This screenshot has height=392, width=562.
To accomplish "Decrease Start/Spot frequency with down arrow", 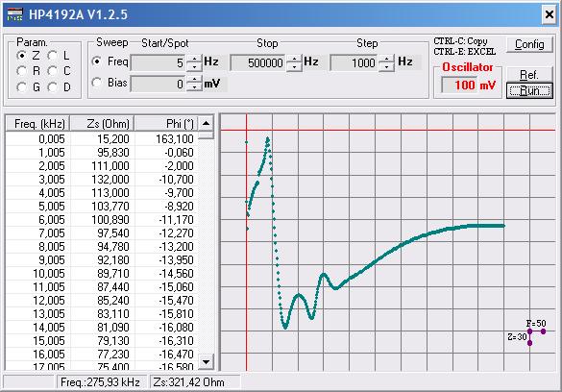I will point(194,67).
